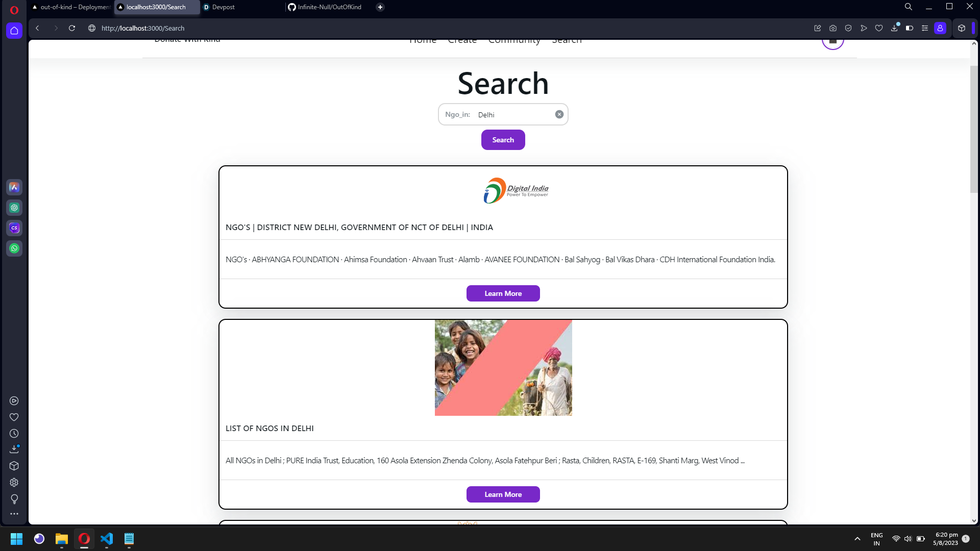Open the Easy Setup sliders icon
The height and width of the screenshot is (551, 980).
[x=924, y=28]
